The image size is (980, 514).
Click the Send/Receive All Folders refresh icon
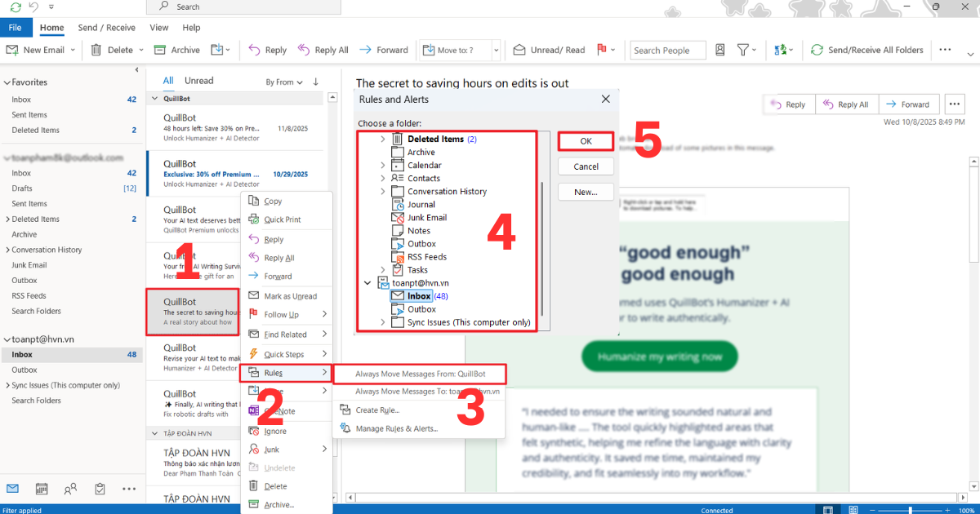(816, 50)
